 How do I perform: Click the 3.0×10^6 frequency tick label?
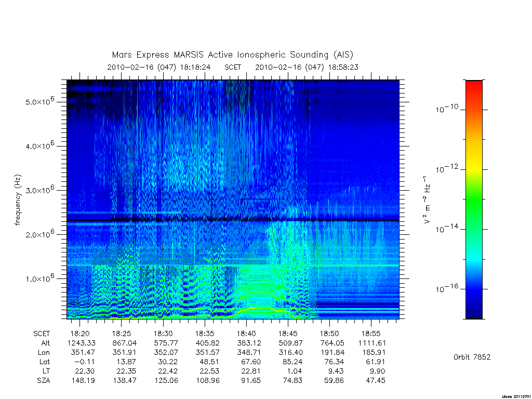pos(39,190)
